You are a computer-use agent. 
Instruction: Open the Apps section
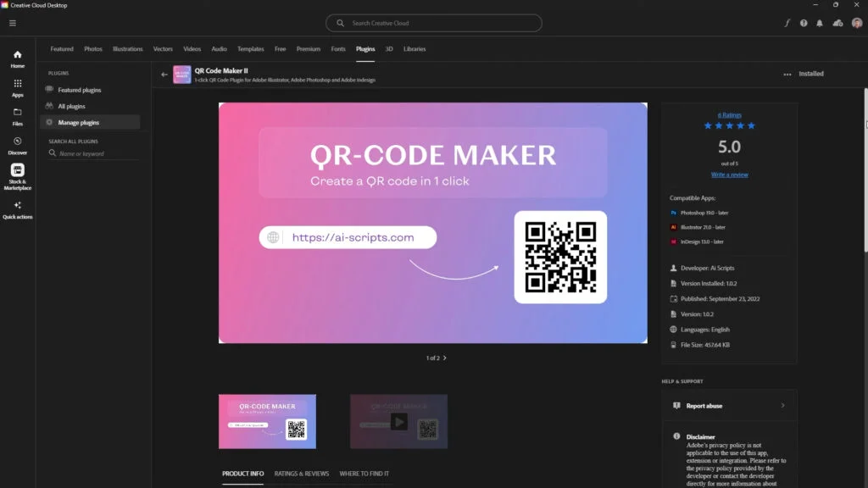[17, 88]
